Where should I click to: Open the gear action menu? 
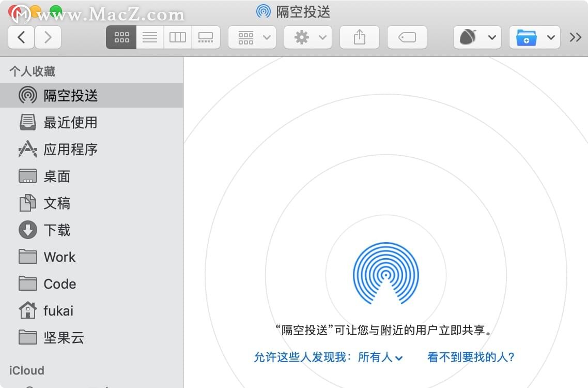tap(308, 37)
